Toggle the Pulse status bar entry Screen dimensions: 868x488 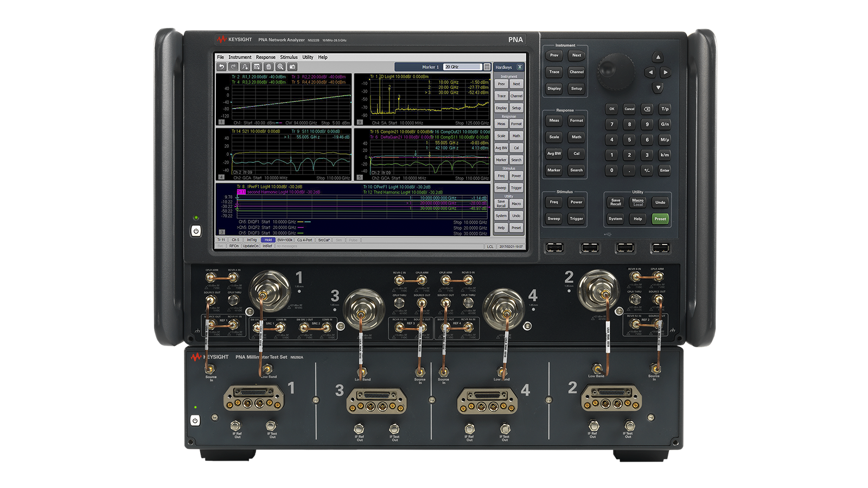pyautogui.click(x=353, y=240)
